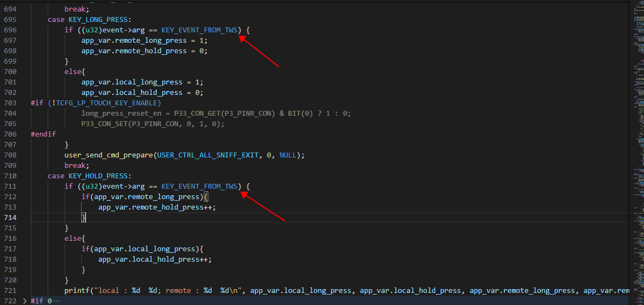Viewport: 644px width, 305px height.
Task: Click user_send_cmd_prepare function name
Action: [109, 155]
